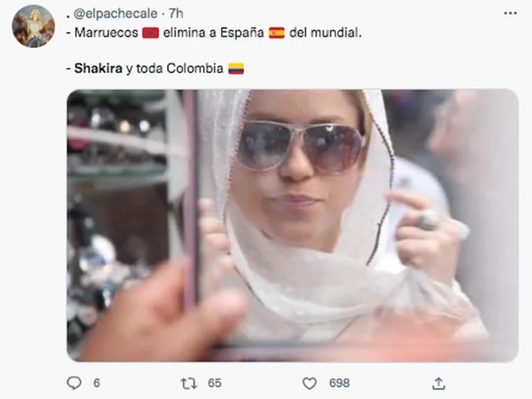Open the reply speech bubble icon
This screenshot has height=399, width=532.
click(74, 382)
